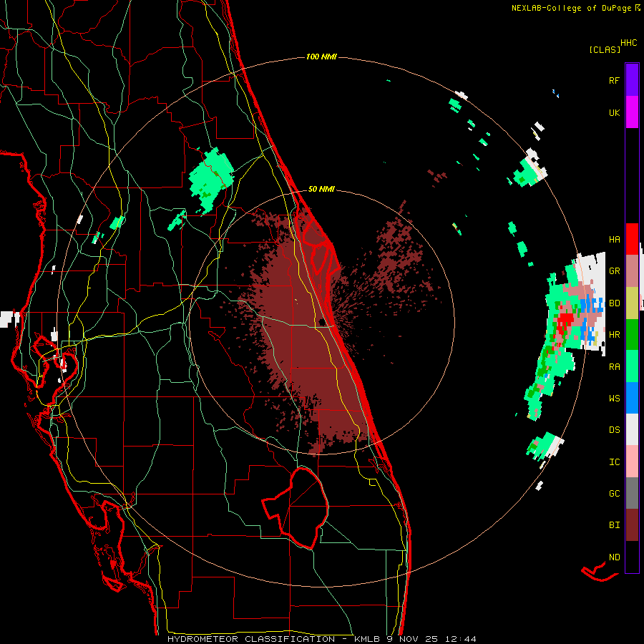Screen dimensions: 644x644
Task: Select the light green RA rain swatch
Action: 632,366
